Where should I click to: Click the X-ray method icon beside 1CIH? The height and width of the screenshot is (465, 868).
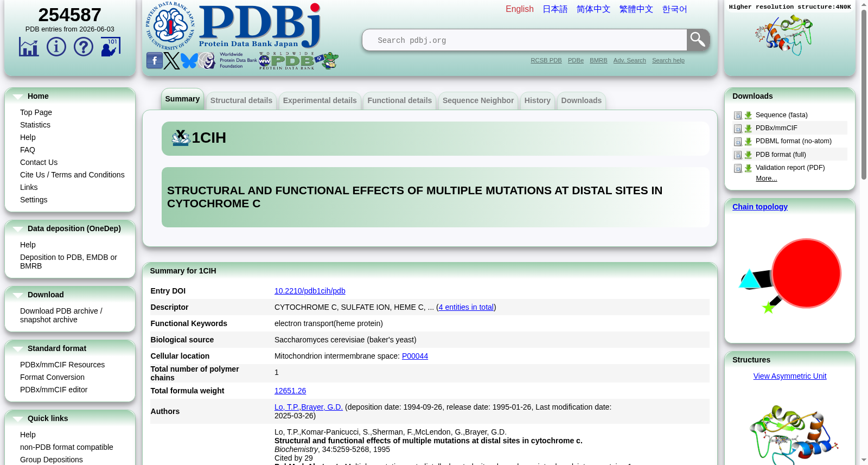181,138
